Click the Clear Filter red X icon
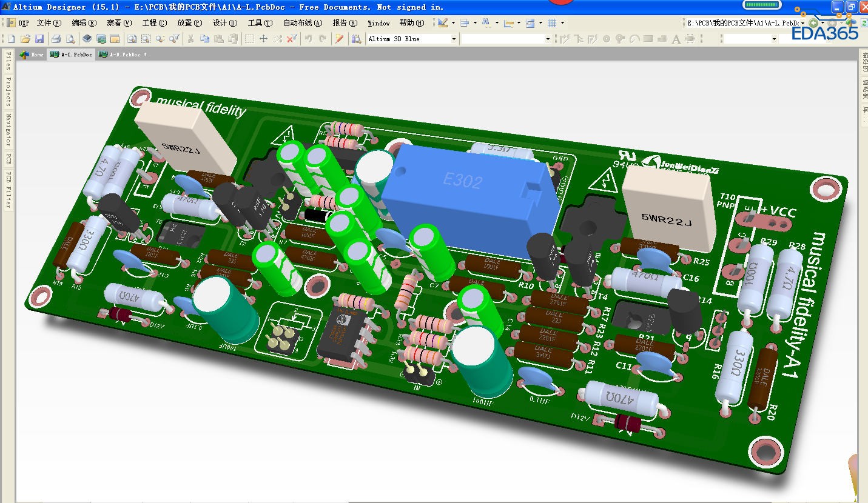The width and height of the screenshot is (868, 503). pos(291,39)
